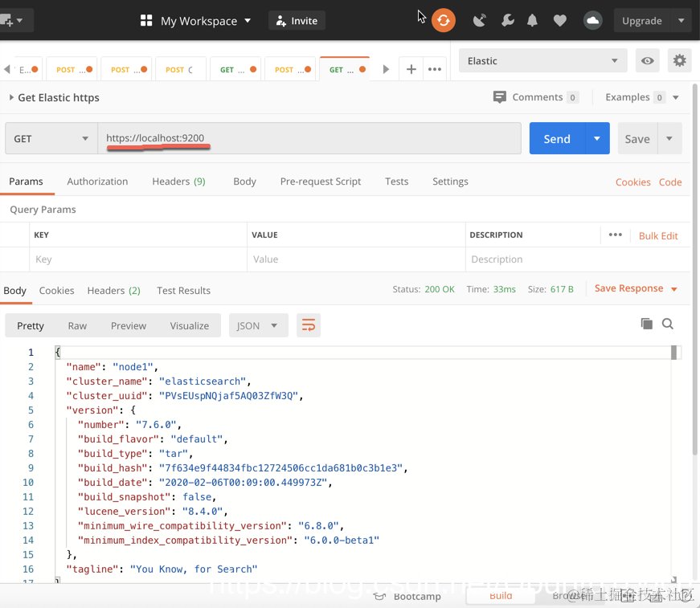The image size is (700, 608).
Task: Click Bulk Edit link
Action: point(658,235)
